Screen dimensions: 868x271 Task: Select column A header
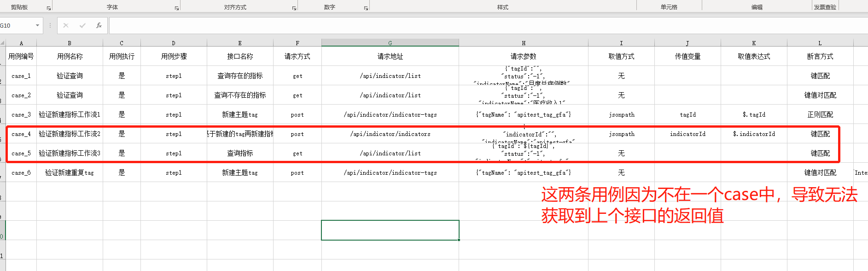pos(21,43)
